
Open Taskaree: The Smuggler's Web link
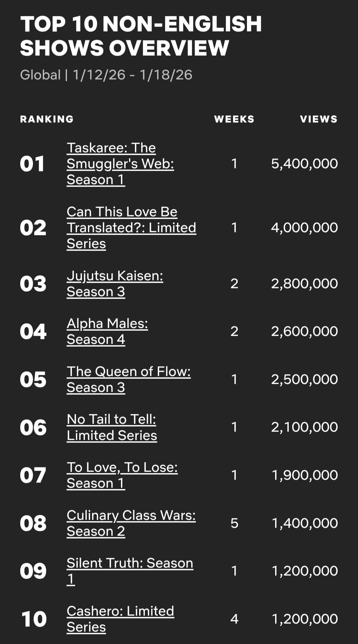coord(120,164)
